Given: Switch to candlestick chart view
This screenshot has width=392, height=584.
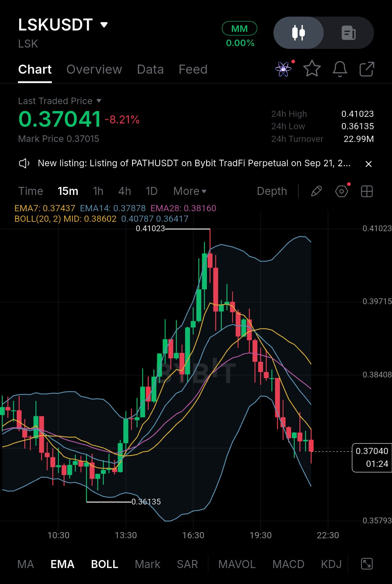Looking at the screenshot, I should (298, 33).
